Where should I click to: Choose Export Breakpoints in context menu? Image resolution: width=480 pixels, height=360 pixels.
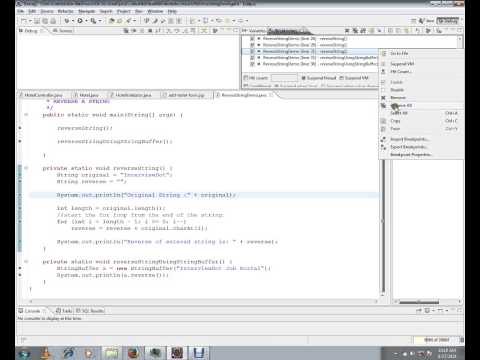(x=409, y=147)
